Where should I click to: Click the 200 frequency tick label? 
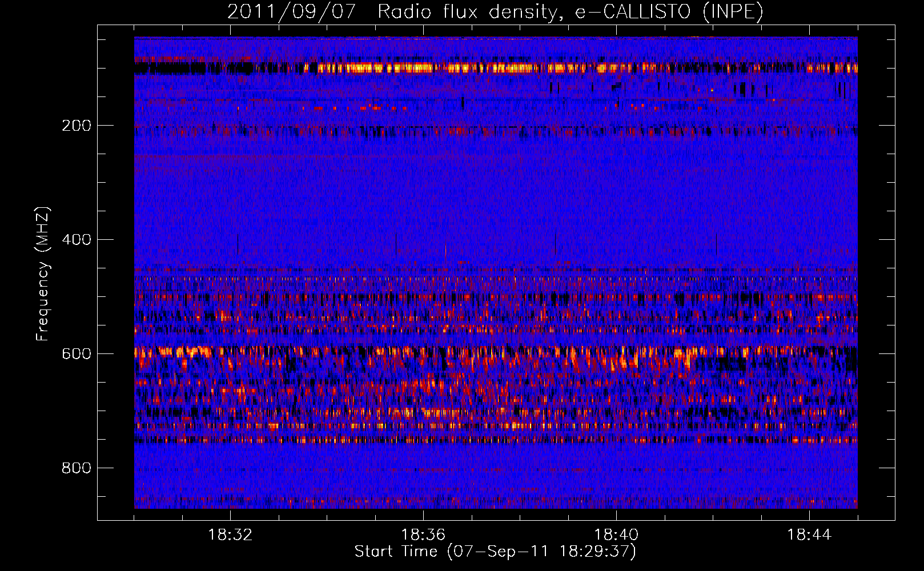coord(77,126)
